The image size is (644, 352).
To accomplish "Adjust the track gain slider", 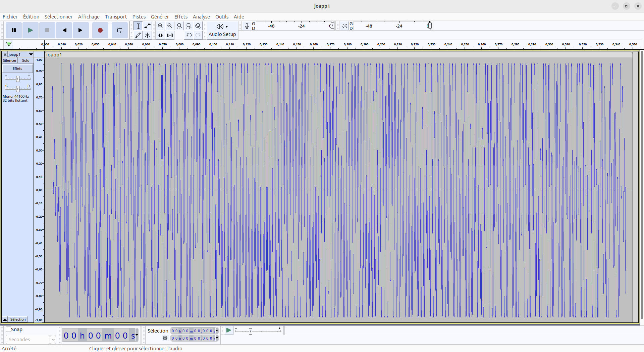I will (x=18, y=79).
